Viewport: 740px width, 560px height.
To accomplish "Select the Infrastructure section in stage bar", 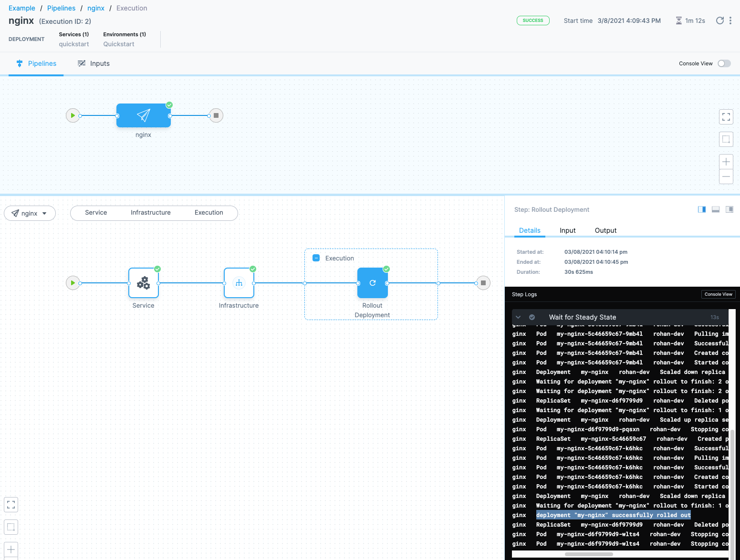I will click(150, 213).
